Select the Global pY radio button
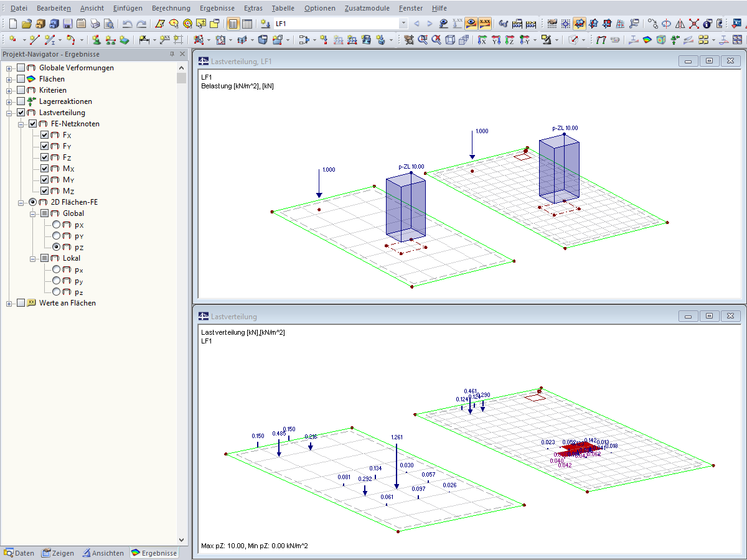 [57, 236]
